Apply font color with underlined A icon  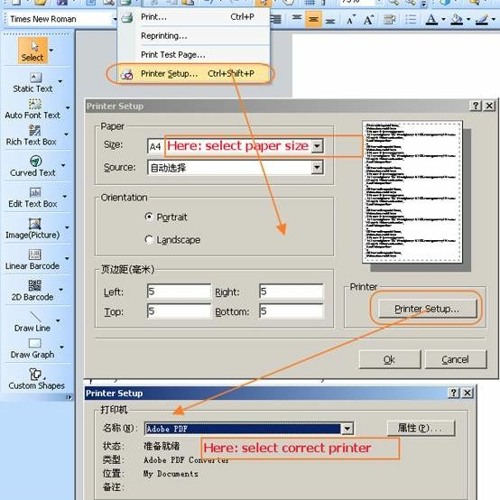pos(432,20)
